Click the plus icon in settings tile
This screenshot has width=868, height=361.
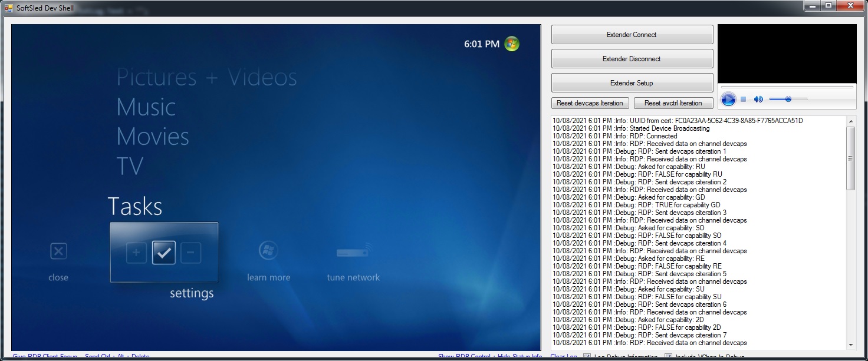click(x=136, y=253)
